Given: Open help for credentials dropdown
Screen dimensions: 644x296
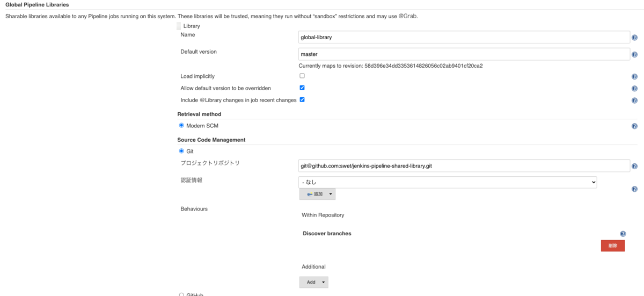Looking at the screenshot, I should [634, 189].
